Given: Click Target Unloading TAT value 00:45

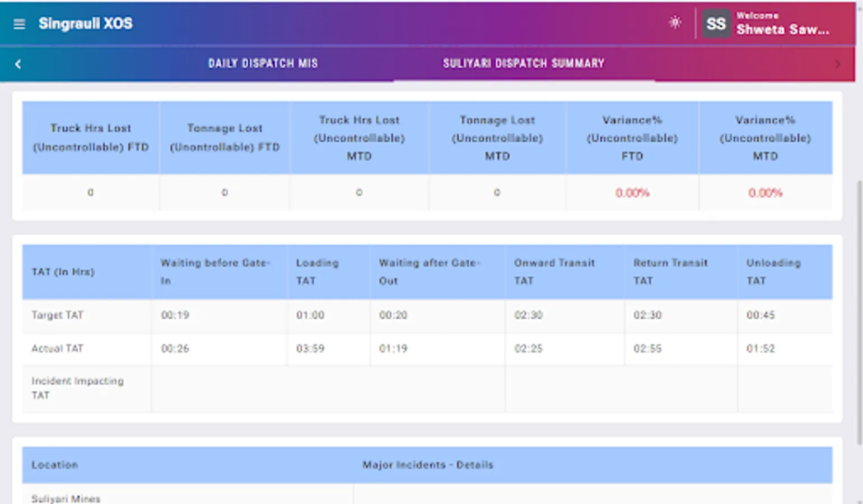Looking at the screenshot, I should (x=761, y=315).
